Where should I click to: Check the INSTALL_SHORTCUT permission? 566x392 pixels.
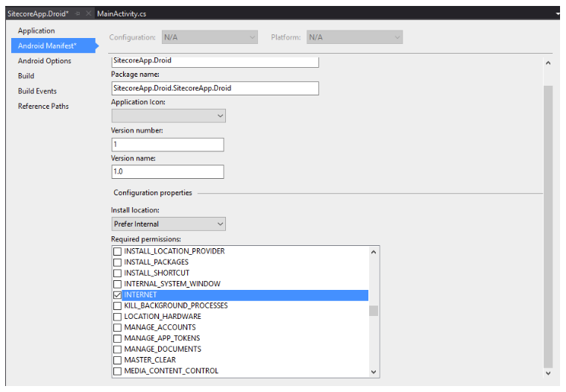pyautogui.click(x=117, y=273)
